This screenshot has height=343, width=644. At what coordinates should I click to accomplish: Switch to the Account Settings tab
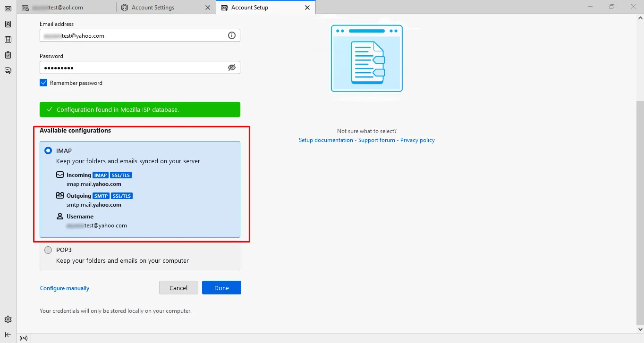click(x=153, y=8)
